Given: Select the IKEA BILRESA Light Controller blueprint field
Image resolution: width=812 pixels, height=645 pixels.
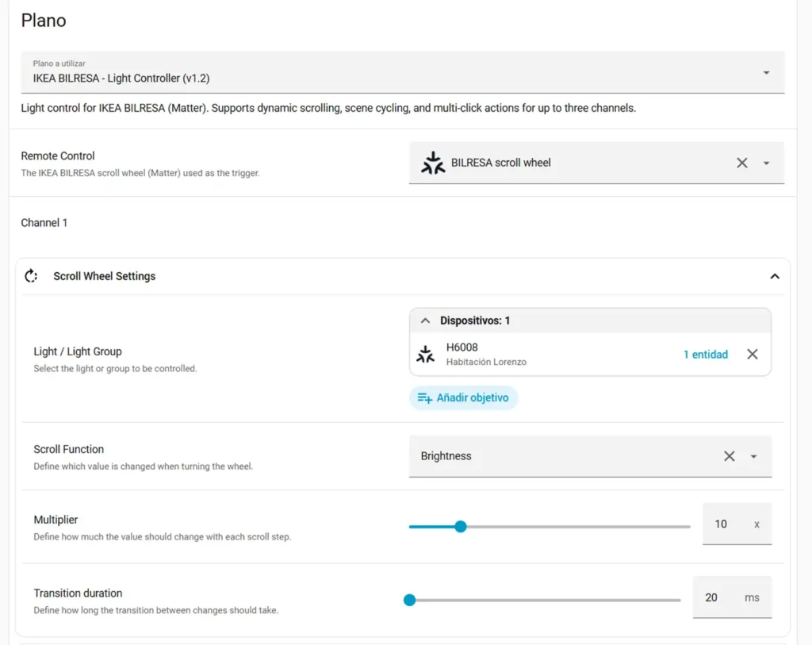Looking at the screenshot, I should [x=402, y=72].
